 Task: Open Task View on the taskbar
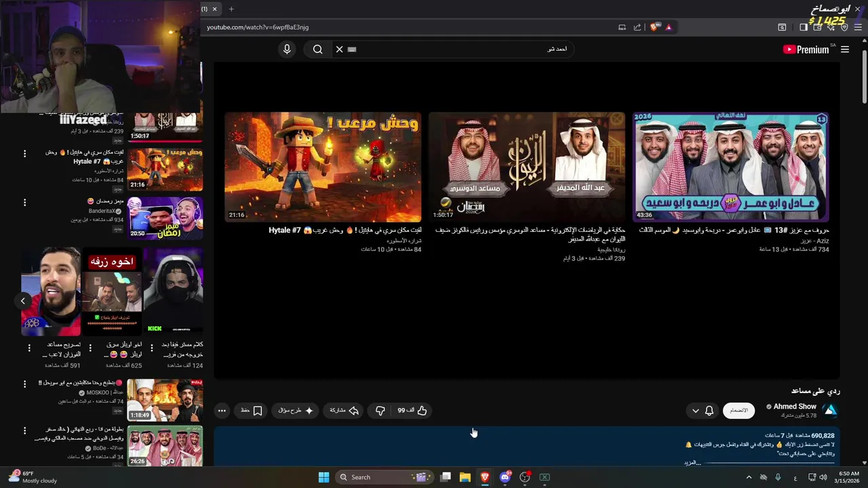tap(446, 477)
